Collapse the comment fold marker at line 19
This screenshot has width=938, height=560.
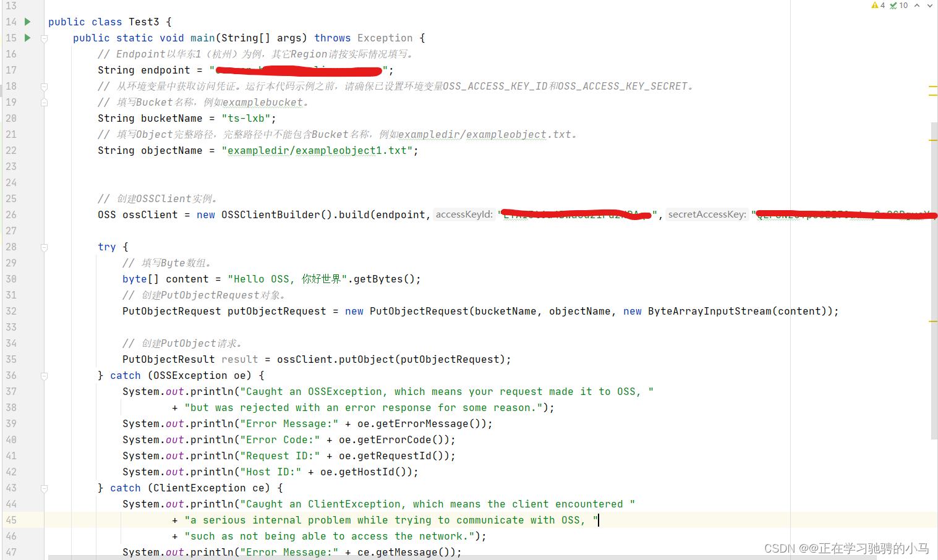click(x=45, y=103)
